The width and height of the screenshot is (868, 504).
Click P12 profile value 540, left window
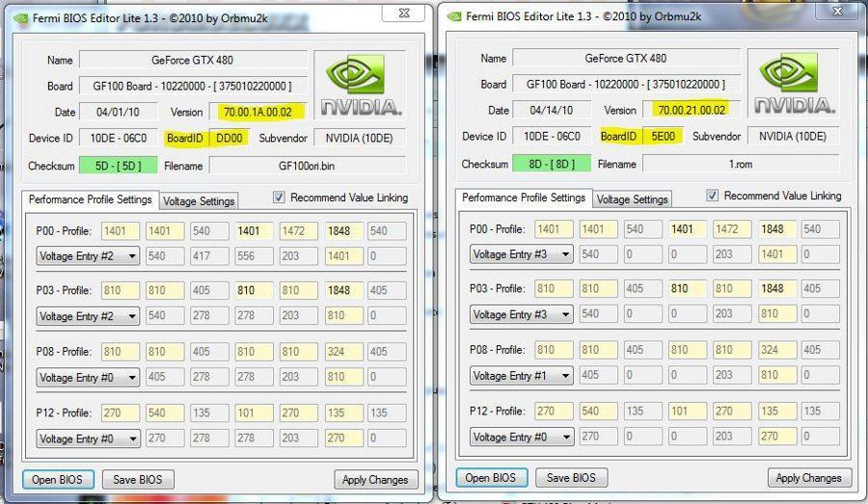tap(164, 412)
